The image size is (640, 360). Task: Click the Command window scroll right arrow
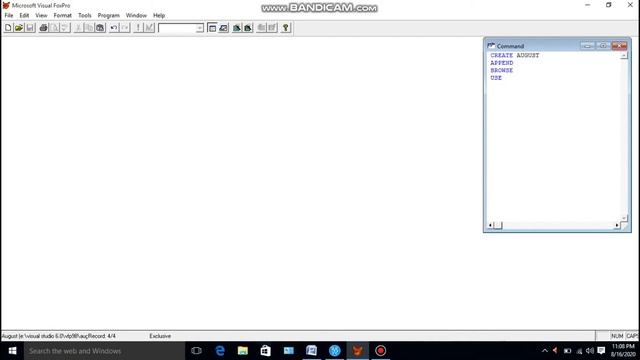click(x=617, y=225)
